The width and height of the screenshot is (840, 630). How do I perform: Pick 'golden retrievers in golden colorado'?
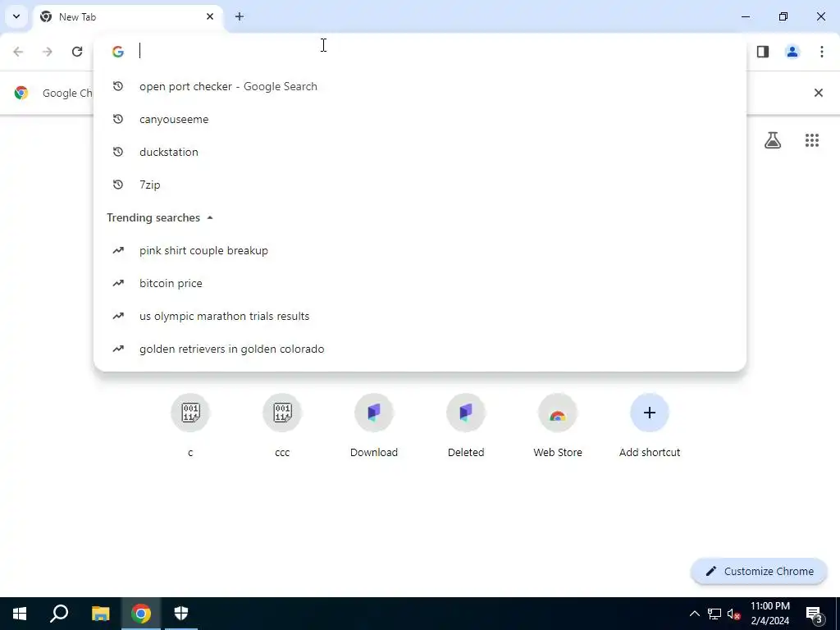point(420,349)
